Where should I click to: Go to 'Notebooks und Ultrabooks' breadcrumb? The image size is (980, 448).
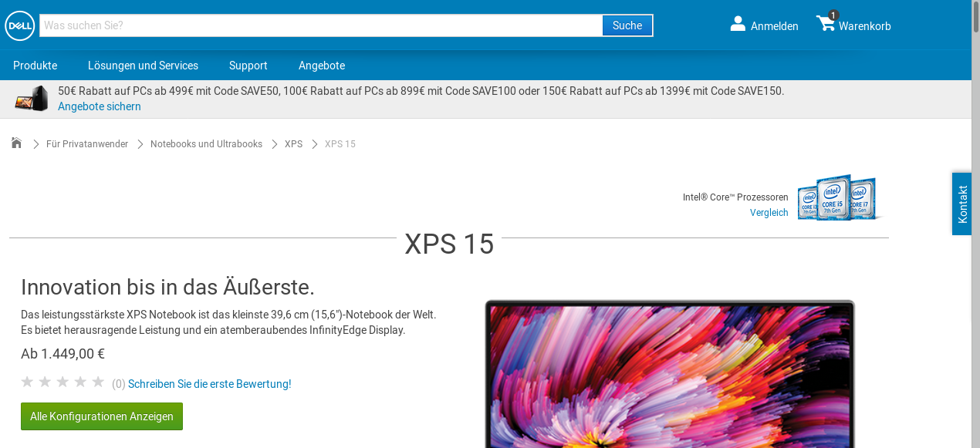click(206, 144)
